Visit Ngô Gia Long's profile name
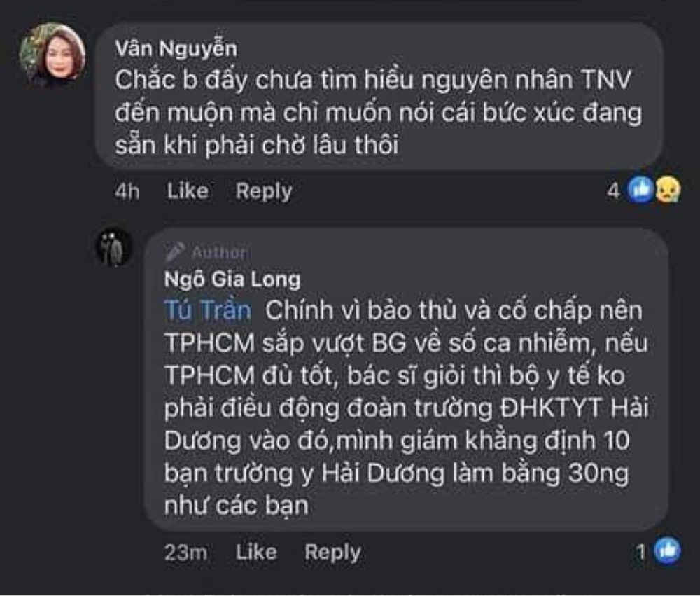700x596 pixels. coord(232,279)
